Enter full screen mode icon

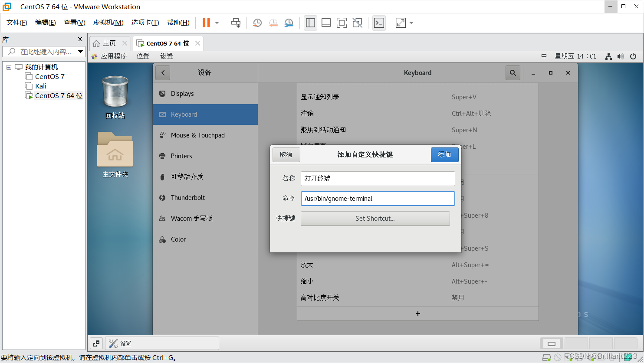coord(342,23)
